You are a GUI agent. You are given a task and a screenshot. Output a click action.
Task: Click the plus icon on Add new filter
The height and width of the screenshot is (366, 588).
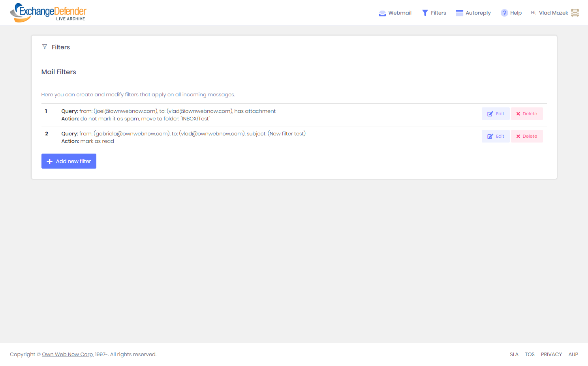[50, 161]
